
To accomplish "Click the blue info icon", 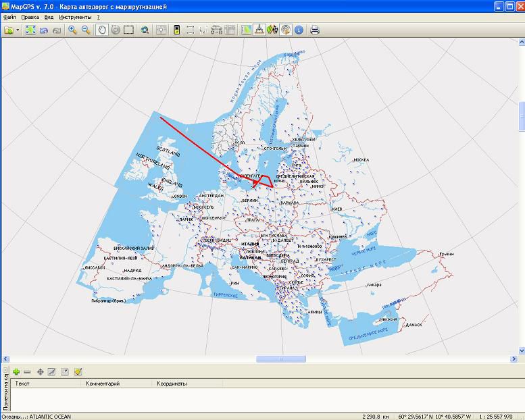I will 299,30.
